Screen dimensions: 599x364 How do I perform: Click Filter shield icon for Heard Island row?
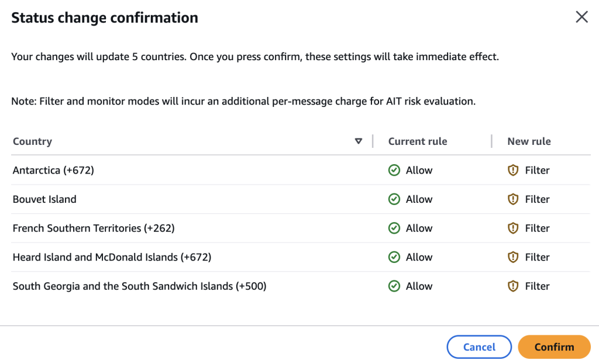click(x=513, y=257)
